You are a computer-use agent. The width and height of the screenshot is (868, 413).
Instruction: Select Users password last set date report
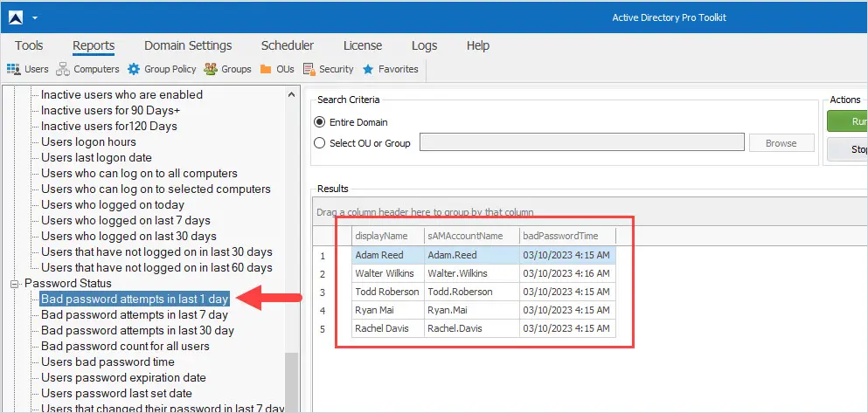pos(117,394)
